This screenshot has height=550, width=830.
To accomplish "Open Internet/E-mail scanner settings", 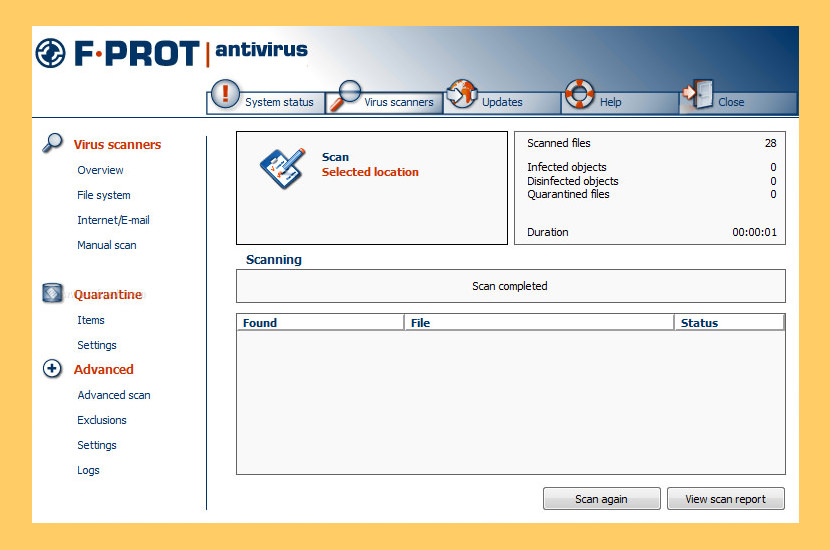I will [113, 220].
